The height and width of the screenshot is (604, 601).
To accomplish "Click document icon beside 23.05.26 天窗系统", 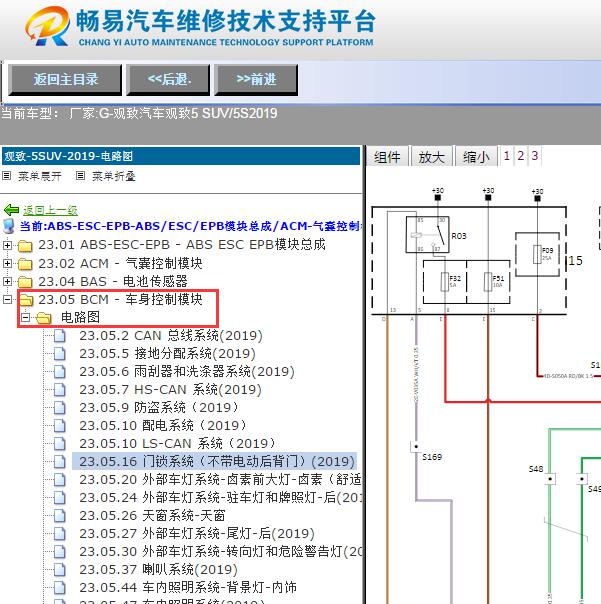I will 60,515.
